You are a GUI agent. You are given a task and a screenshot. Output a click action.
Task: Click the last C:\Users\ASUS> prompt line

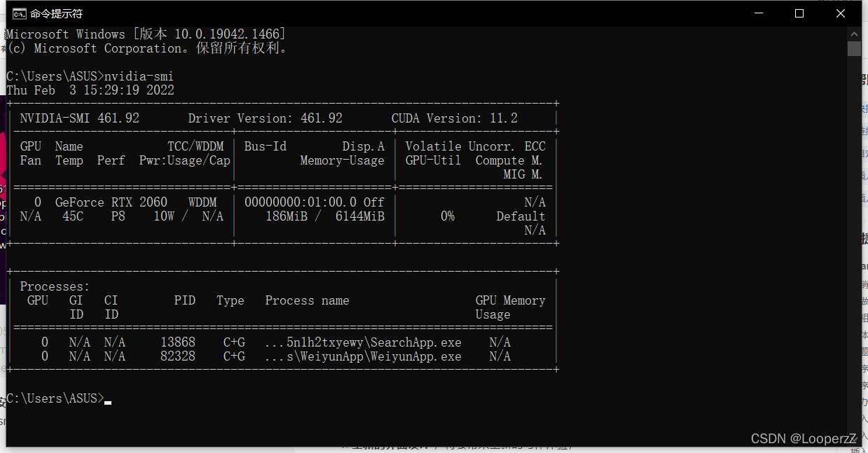click(55, 398)
